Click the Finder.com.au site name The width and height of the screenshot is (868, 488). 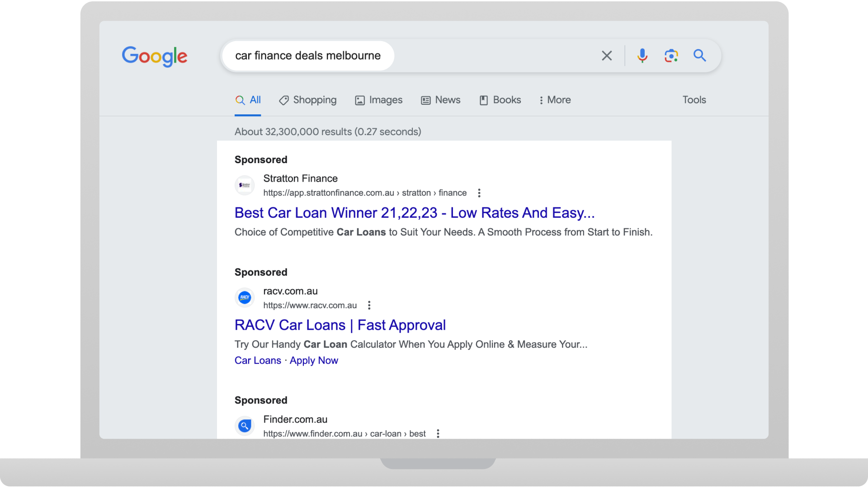tap(295, 419)
